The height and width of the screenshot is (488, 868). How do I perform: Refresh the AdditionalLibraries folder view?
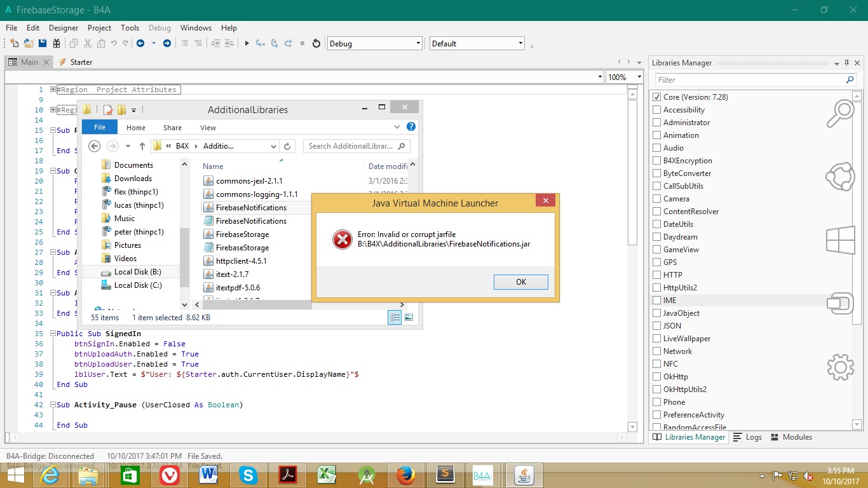tap(287, 146)
